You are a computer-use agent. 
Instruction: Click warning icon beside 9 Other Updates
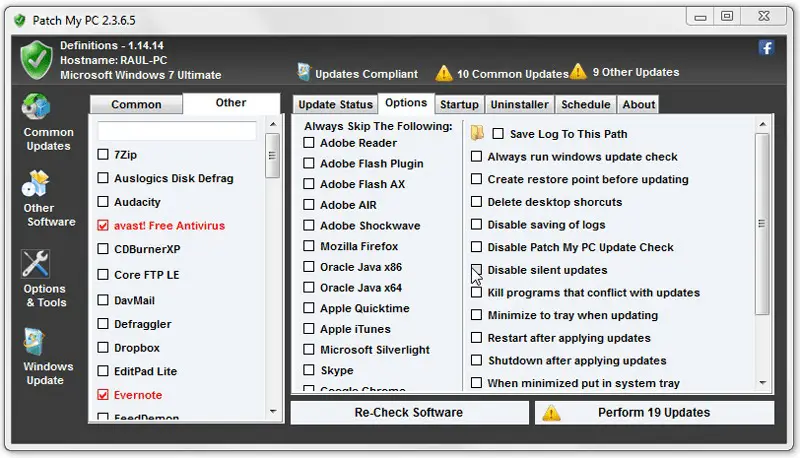pos(578,71)
